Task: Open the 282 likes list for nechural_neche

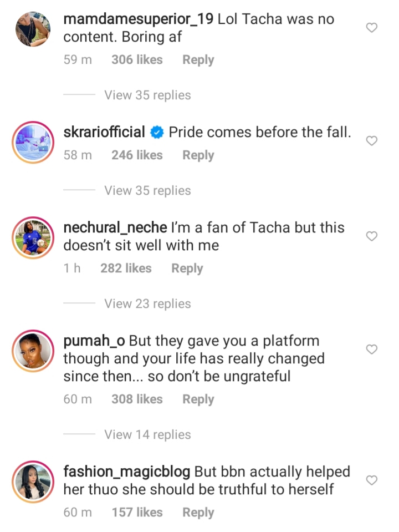Action: coord(126,268)
